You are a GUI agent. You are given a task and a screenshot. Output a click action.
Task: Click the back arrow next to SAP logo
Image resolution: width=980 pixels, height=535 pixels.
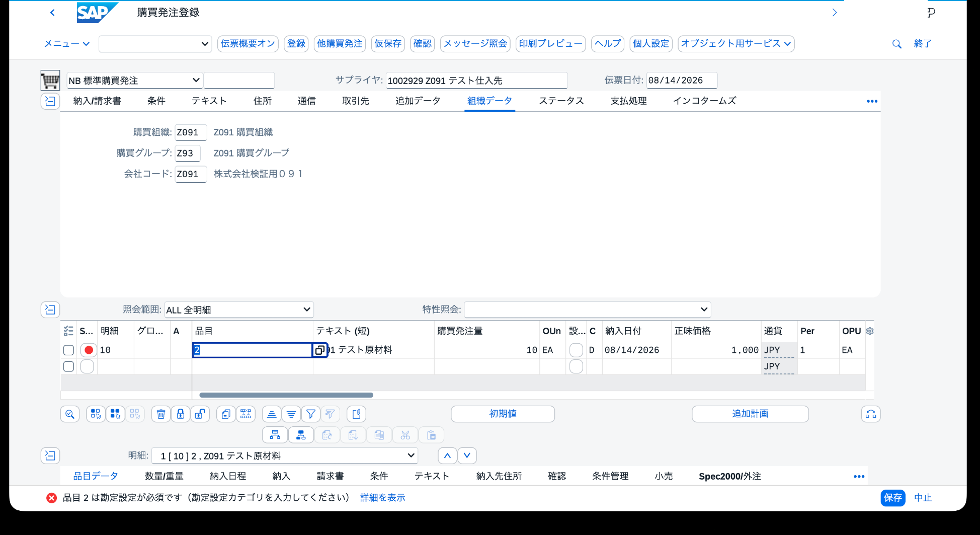pos(52,13)
